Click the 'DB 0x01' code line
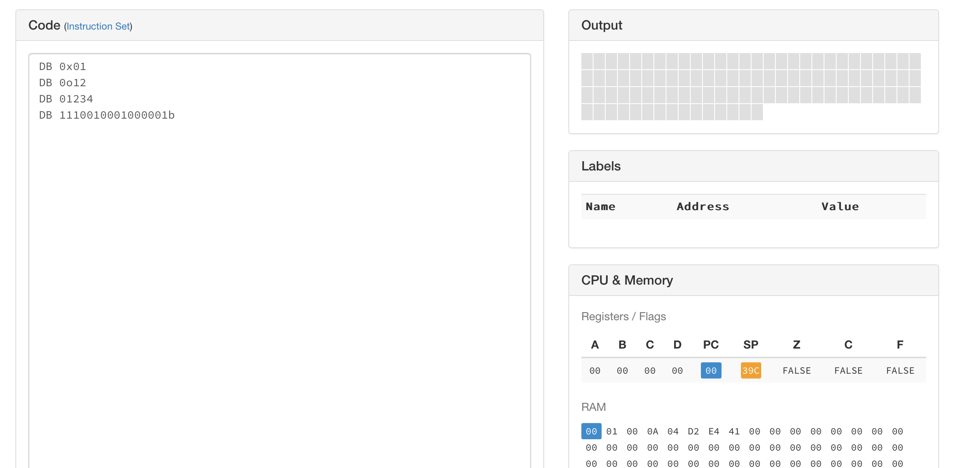Viewport: 980px width, 468px height. pyautogui.click(x=62, y=66)
